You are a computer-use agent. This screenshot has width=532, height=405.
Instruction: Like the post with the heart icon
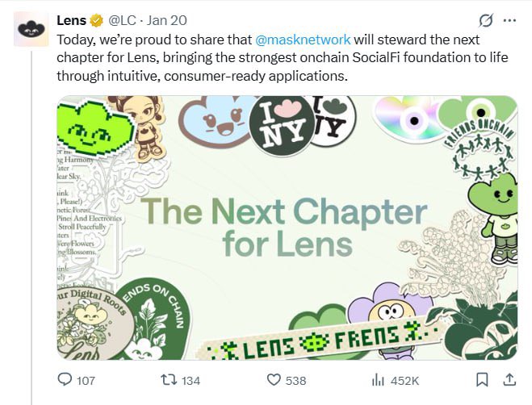(x=274, y=379)
